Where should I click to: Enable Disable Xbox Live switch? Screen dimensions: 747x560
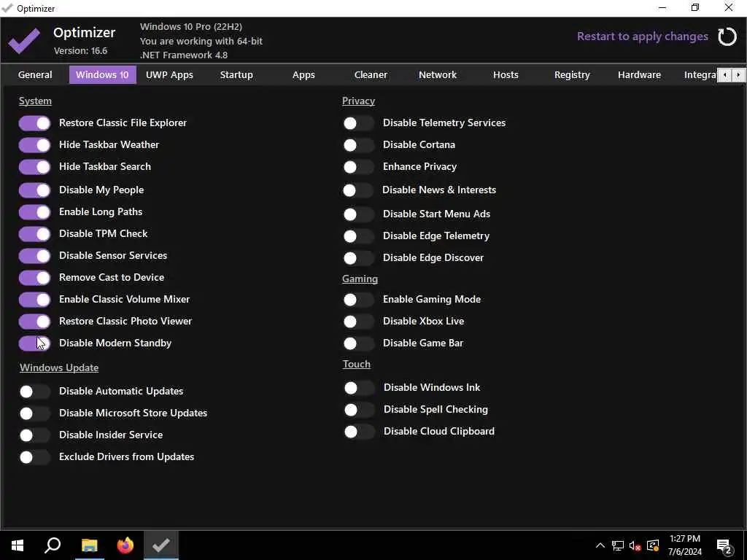click(x=358, y=322)
